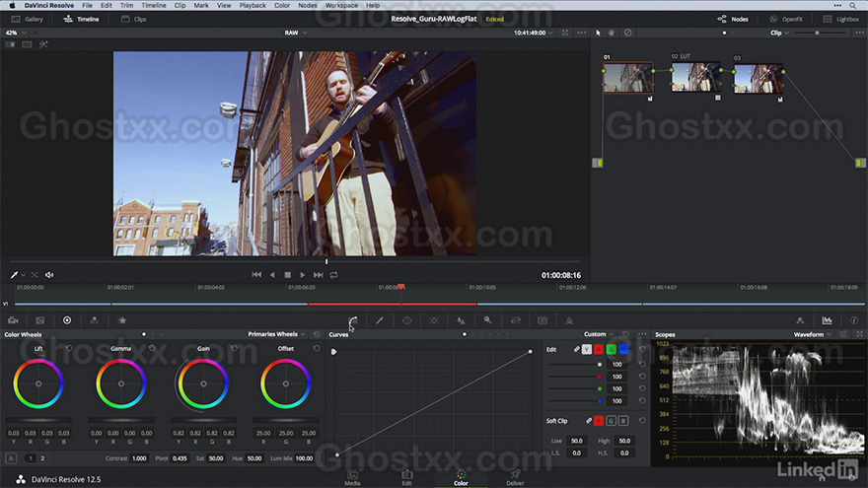Viewport: 868px width, 488px height.
Task: Select the Color Wheels palette icon
Action: [67, 320]
